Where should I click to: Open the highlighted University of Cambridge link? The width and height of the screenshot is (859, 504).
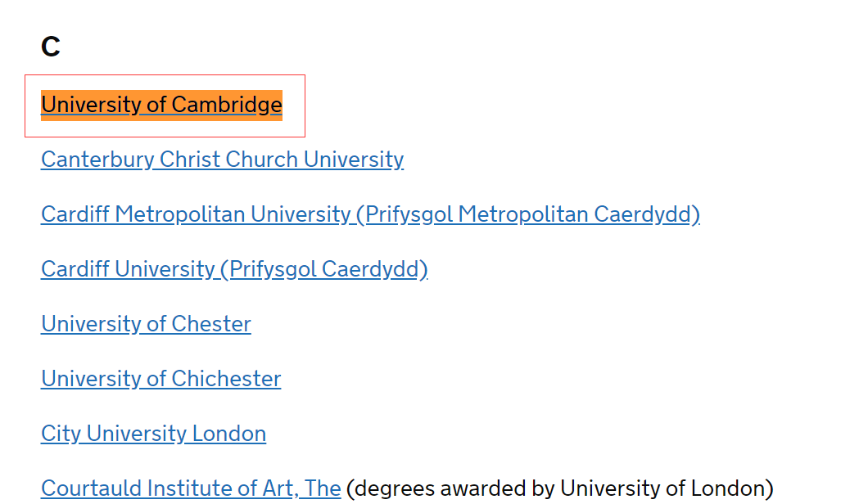pyautogui.click(x=161, y=105)
